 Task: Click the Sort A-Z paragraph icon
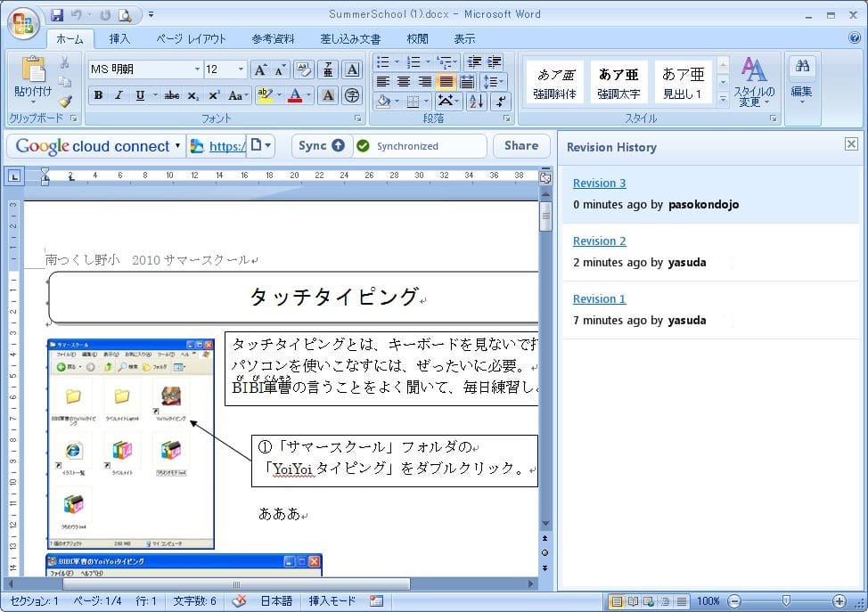click(476, 102)
